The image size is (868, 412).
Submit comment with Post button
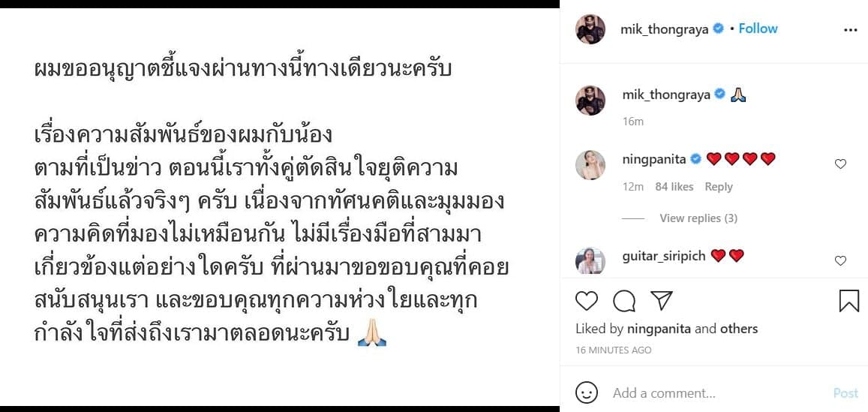point(845,393)
